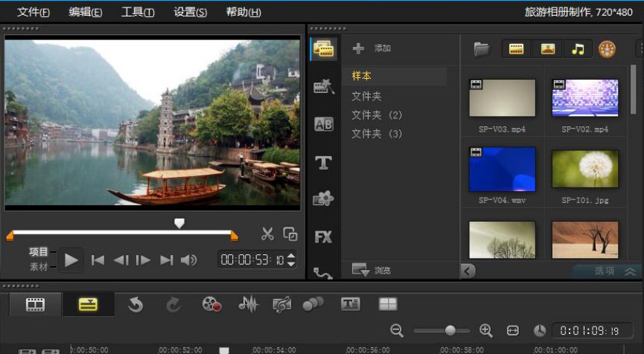The height and width of the screenshot is (354, 644).
Task: Toggle showing photo files in library
Action: click(547, 49)
